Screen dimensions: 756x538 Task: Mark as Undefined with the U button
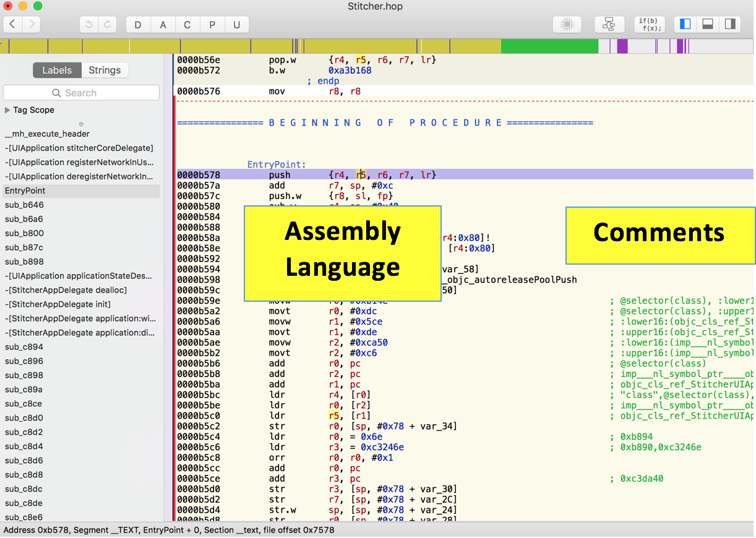236,25
